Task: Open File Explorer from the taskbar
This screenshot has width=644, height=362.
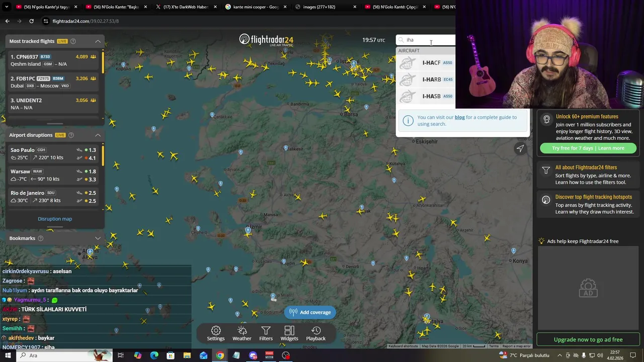Action: click(x=187, y=355)
